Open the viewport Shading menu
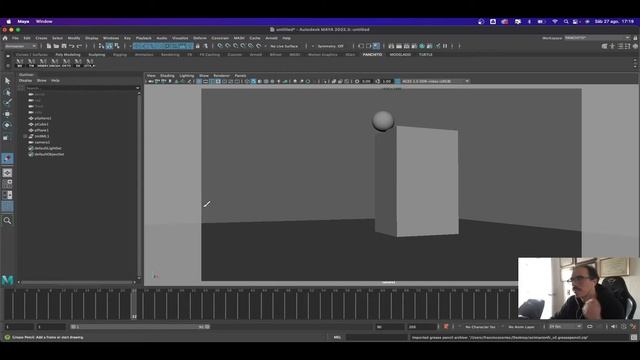 [x=167, y=76]
